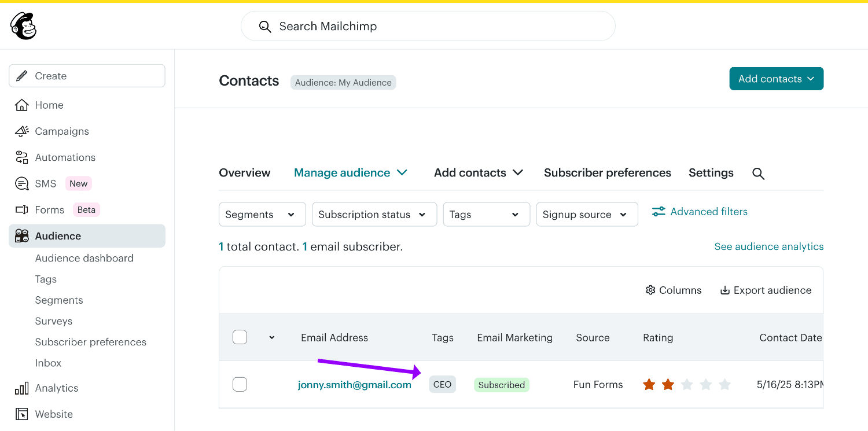Go to the Settings tab
Image resolution: width=868 pixels, height=431 pixels.
coord(711,172)
